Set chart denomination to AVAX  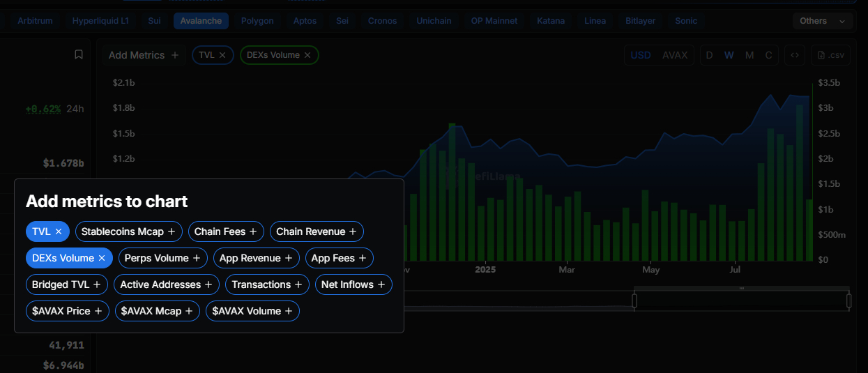(x=675, y=55)
